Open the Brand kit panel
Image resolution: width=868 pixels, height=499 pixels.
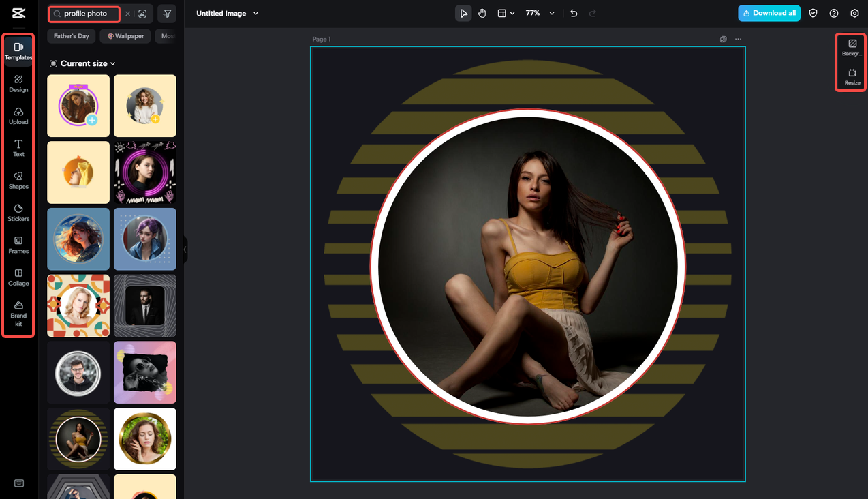pyautogui.click(x=18, y=312)
